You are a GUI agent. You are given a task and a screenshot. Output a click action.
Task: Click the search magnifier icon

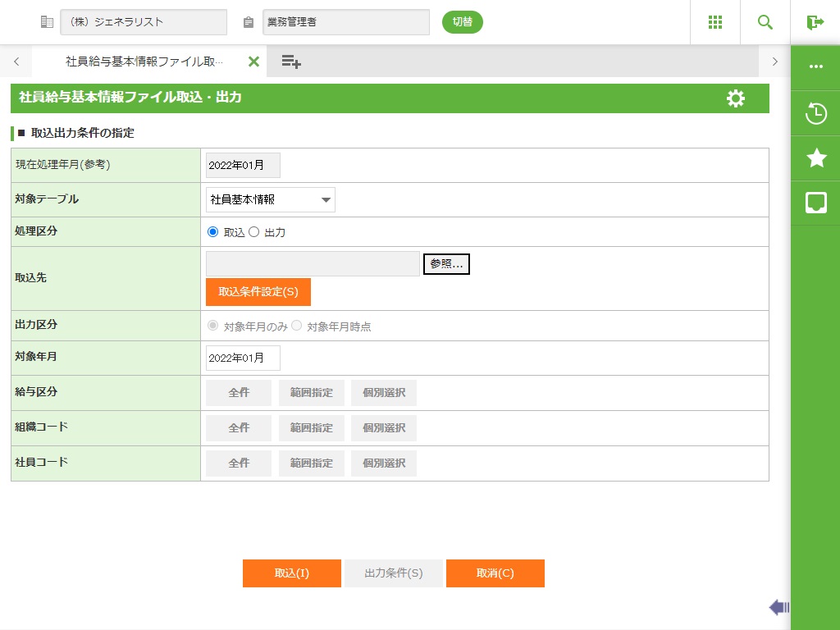click(x=765, y=22)
